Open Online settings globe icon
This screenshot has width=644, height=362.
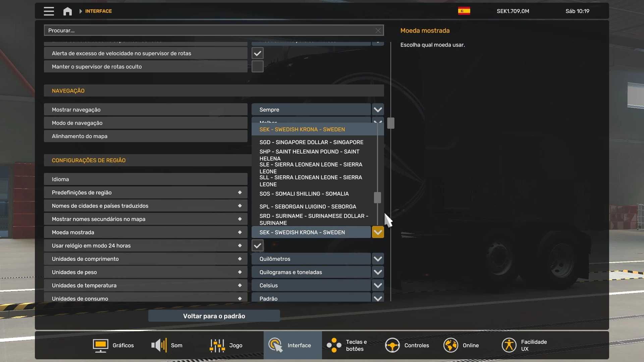coord(450,345)
